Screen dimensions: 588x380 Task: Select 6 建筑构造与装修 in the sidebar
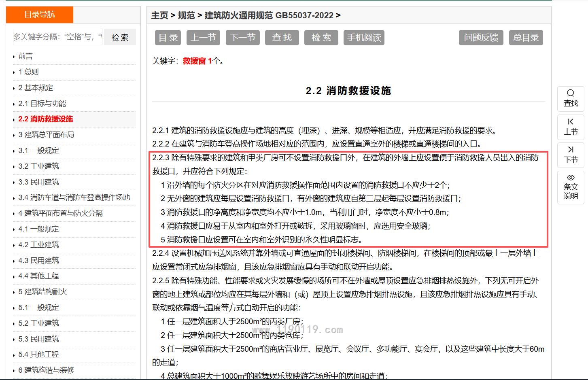tap(46, 370)
